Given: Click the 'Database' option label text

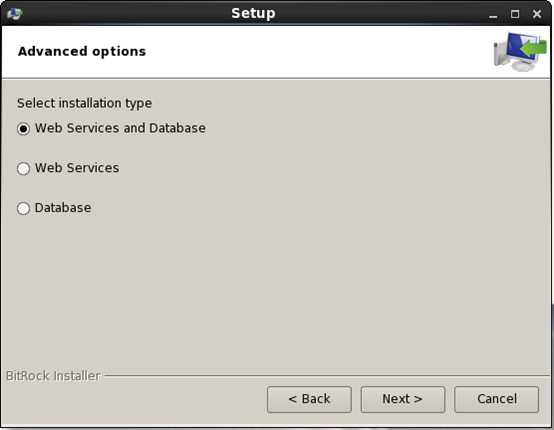Looking at the screenshot, I should click(x=63, y=208).
